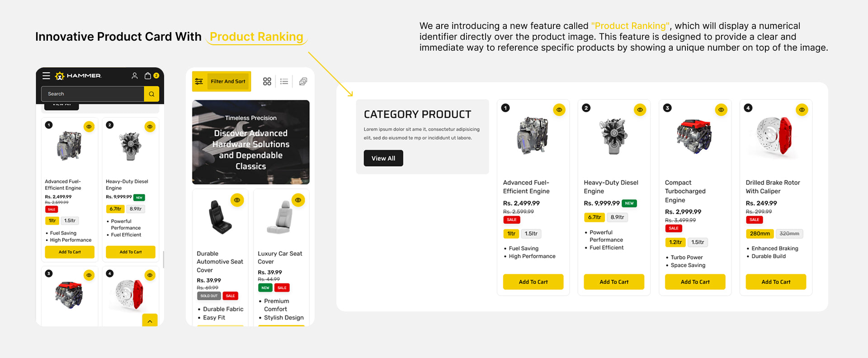Click the Filter And Sort sliders icon

(199, 81)
